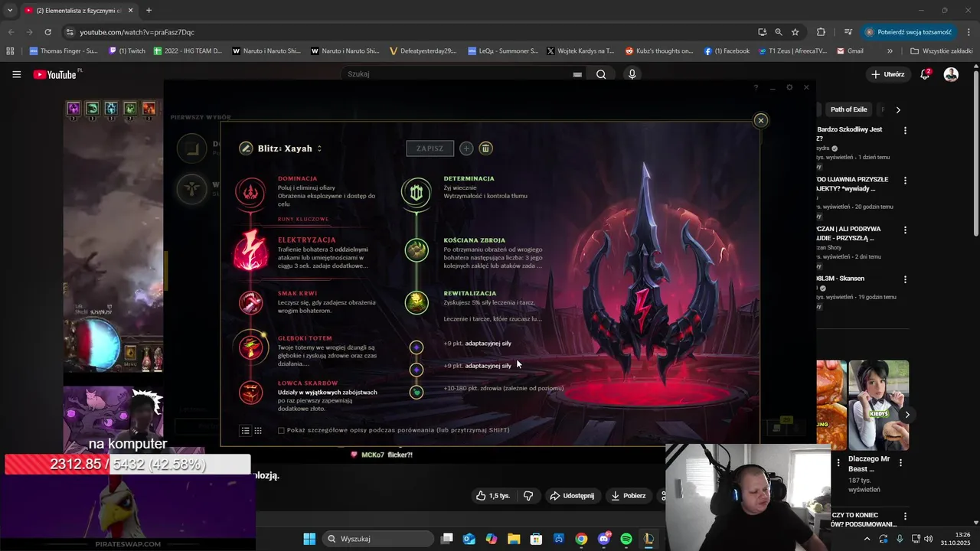
Task: Like the video (1,5 tys.)
Action: click(492, 496)
